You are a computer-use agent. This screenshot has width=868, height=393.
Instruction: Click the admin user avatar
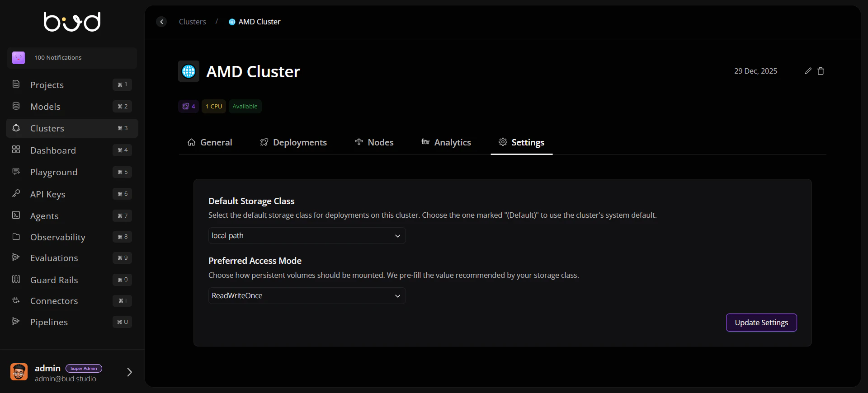tap(19, 372)
